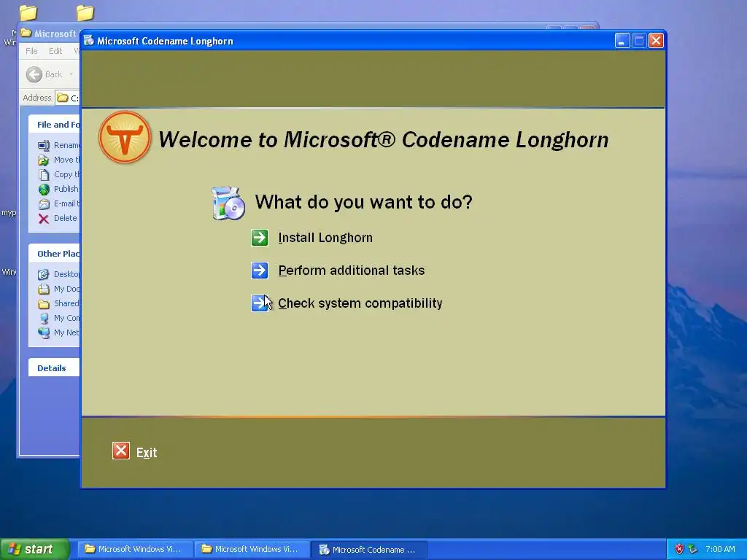
Task: Collapse the File and Folder Tasks header
Action: pyautogui.click(x=54, y=125)
